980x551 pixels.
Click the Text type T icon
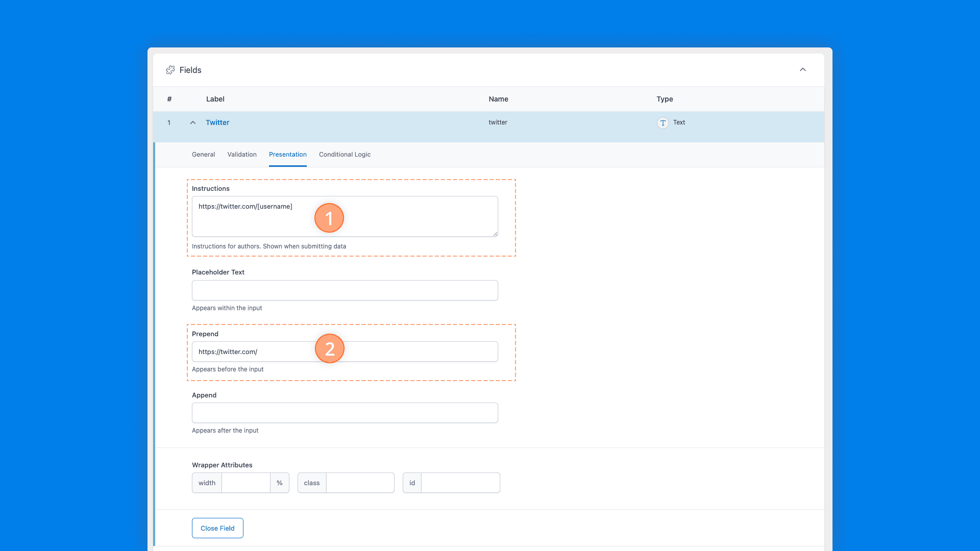663,123
